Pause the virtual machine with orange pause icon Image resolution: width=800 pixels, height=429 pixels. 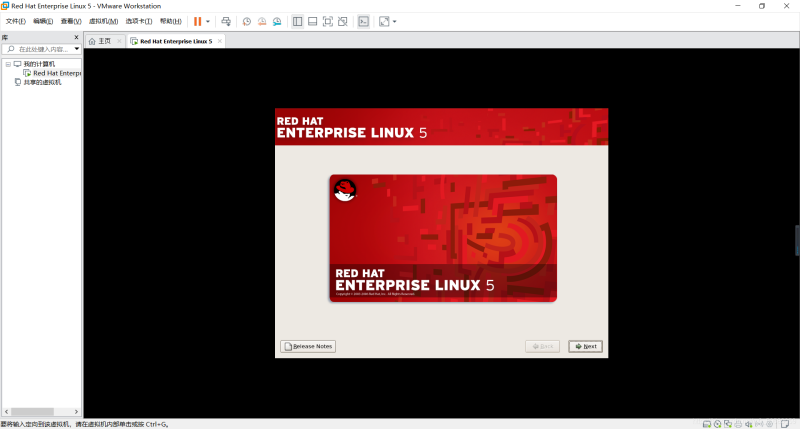pyautogui.click(x=197, y=21)
